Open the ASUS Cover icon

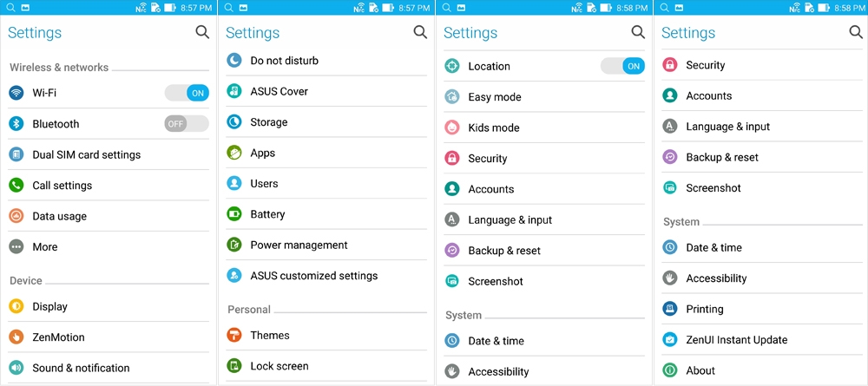pyautogui.click(x=234, y=91)
